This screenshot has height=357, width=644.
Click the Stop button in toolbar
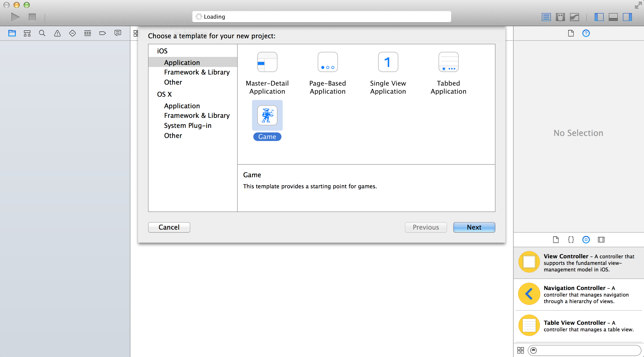[x=32, y=17]
